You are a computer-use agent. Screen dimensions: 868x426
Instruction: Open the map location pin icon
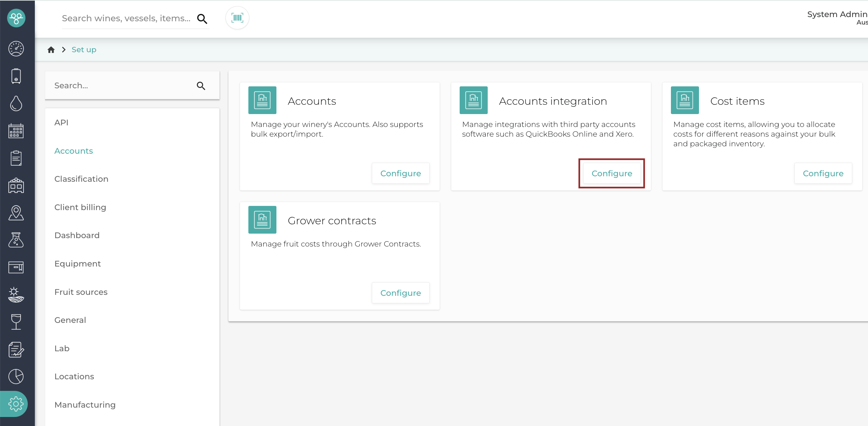coord(16,213)
